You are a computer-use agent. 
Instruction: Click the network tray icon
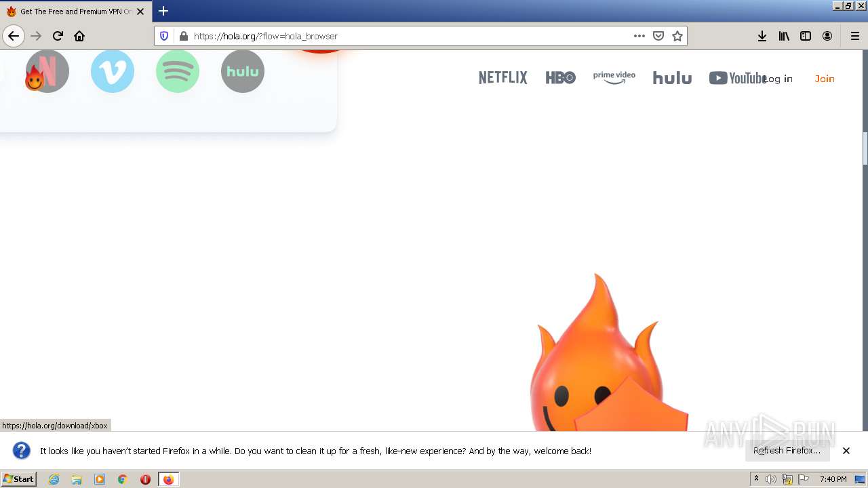787,479
